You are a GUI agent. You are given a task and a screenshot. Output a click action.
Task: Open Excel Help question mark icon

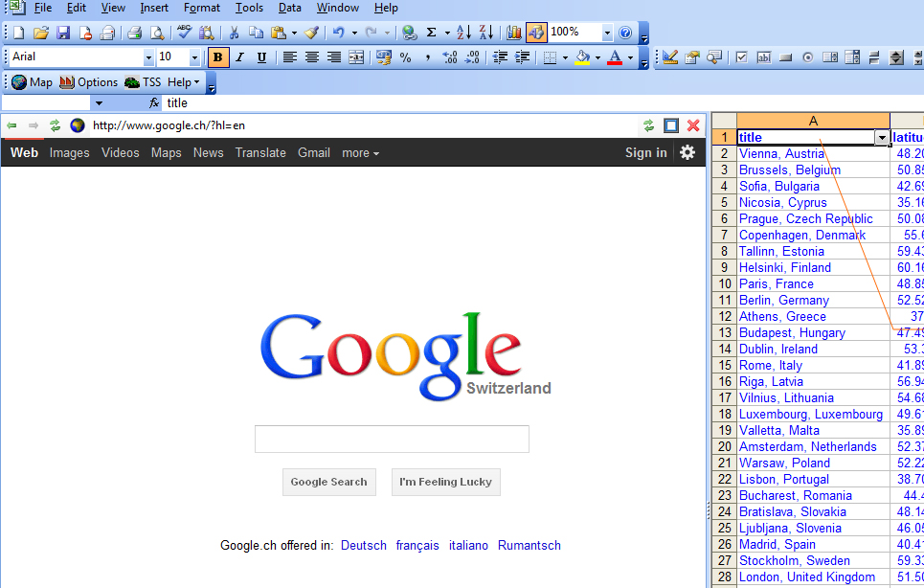pos(626,33)
